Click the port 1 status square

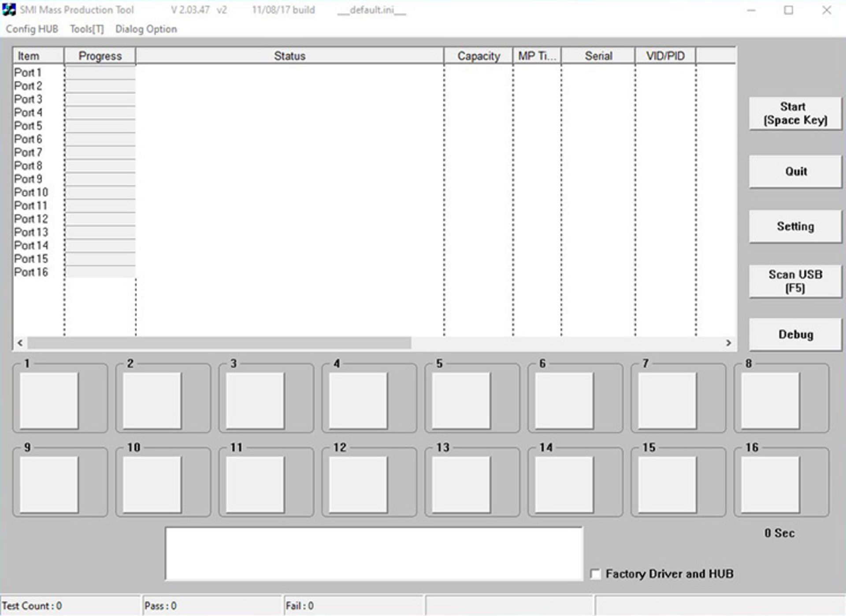coord(49,400)
